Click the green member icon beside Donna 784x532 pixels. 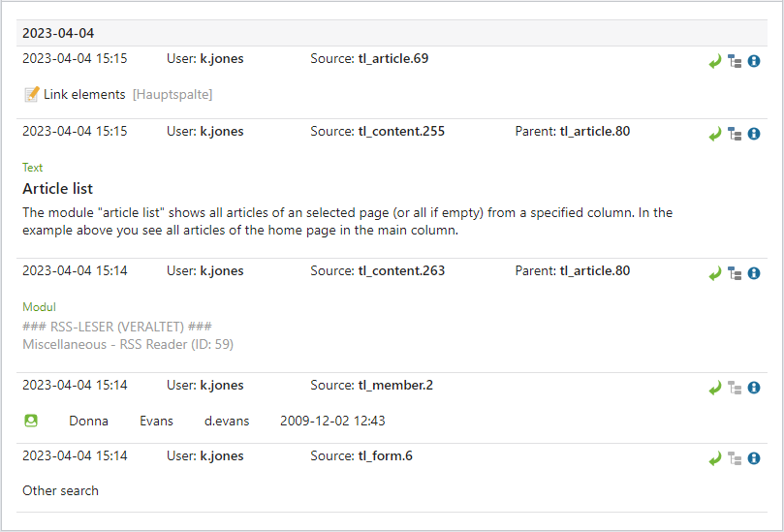pyautogui.click(x=31, y=421)
